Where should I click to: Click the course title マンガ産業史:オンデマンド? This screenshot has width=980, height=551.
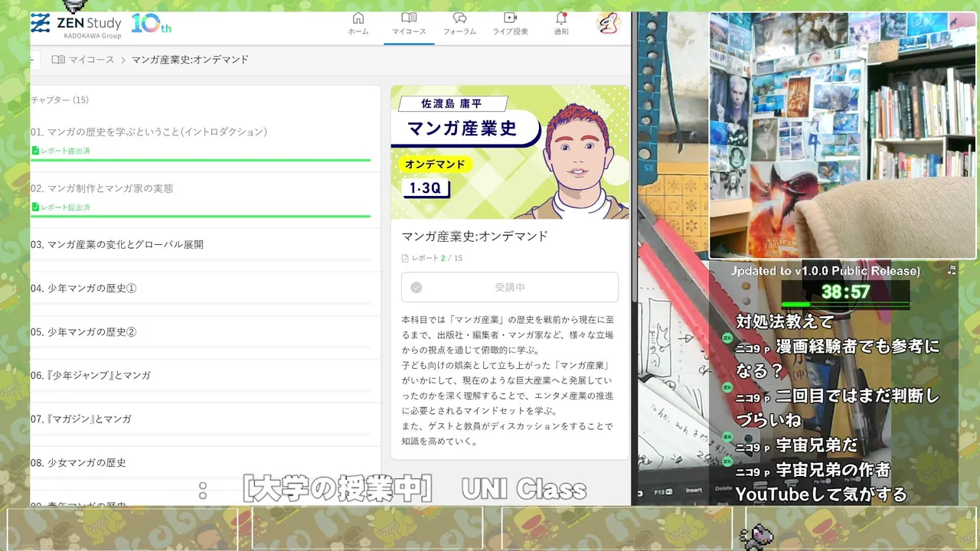[x=475, y=236]
